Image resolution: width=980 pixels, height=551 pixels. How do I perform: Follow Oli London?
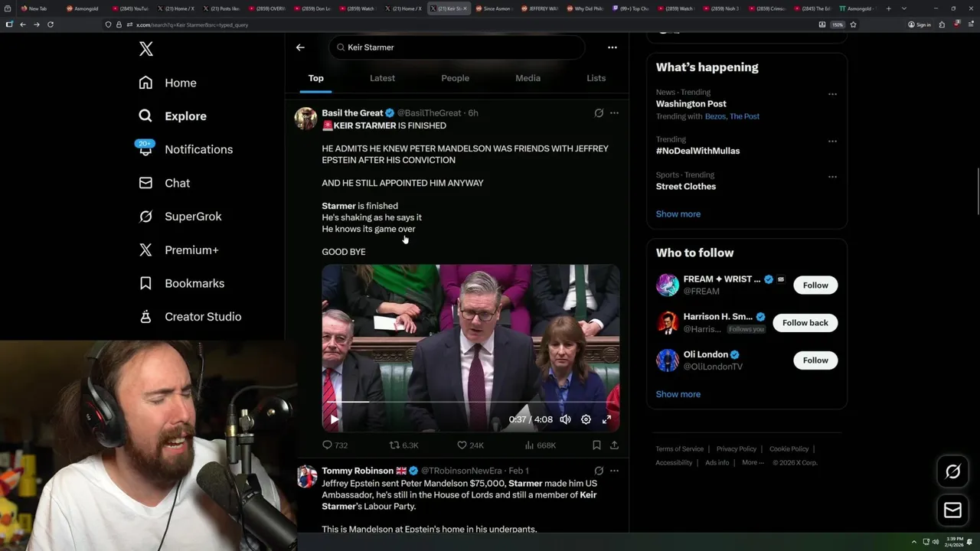[815, 360]
